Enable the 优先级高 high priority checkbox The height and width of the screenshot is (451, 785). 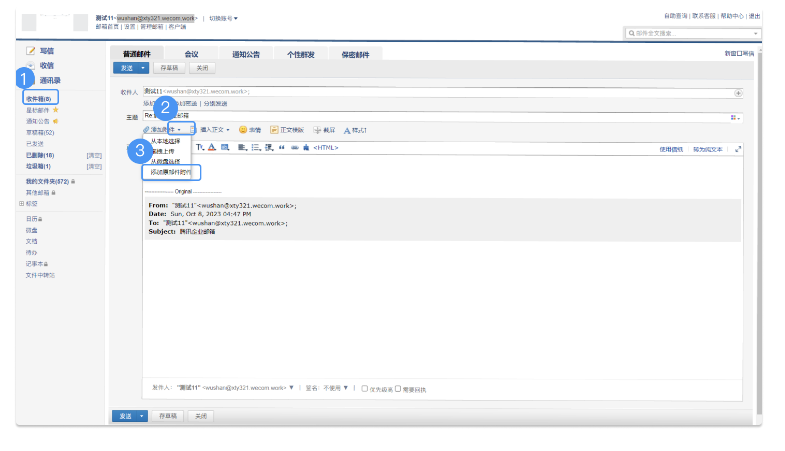tap(364, 387)
